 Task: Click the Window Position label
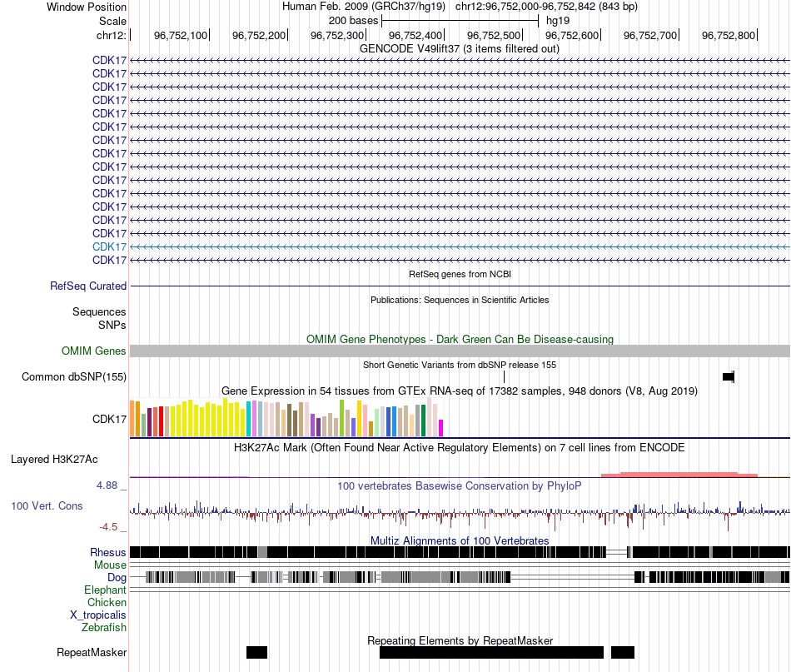(87, 7)
